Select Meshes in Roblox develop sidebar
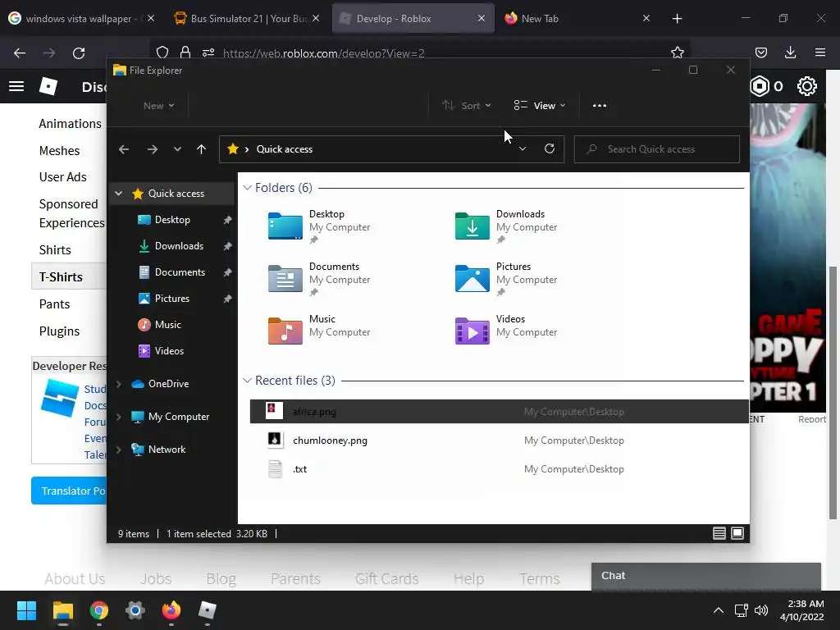This screenshot has width=840, height=630. [59, 151]
